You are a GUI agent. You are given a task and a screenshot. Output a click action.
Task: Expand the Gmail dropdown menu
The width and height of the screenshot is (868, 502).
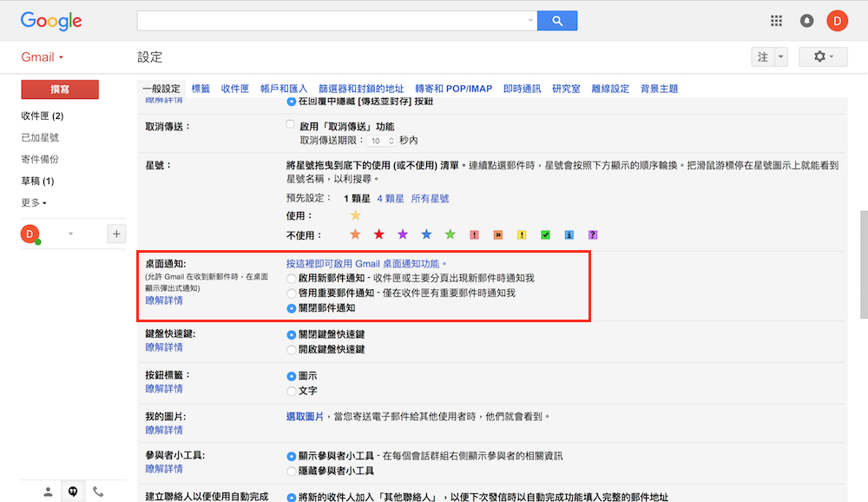coord(43,57)
